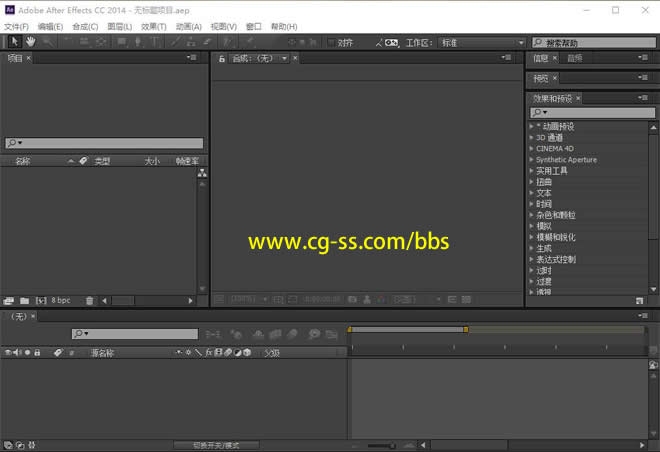
Task: Enable the 对齐 snapping checkbox
Action: click(332, 43)
